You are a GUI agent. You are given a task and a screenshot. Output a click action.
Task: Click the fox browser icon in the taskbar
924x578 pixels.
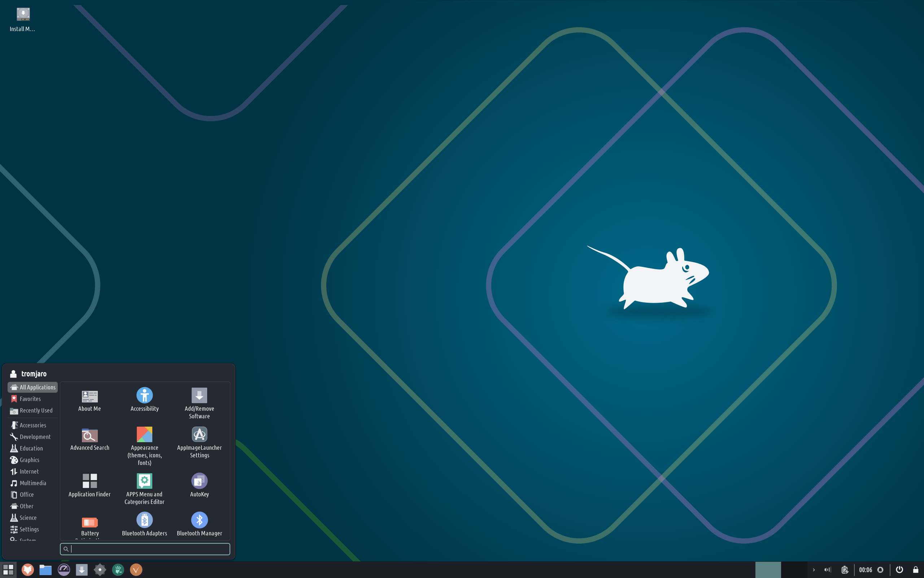[x=27, y=570]
